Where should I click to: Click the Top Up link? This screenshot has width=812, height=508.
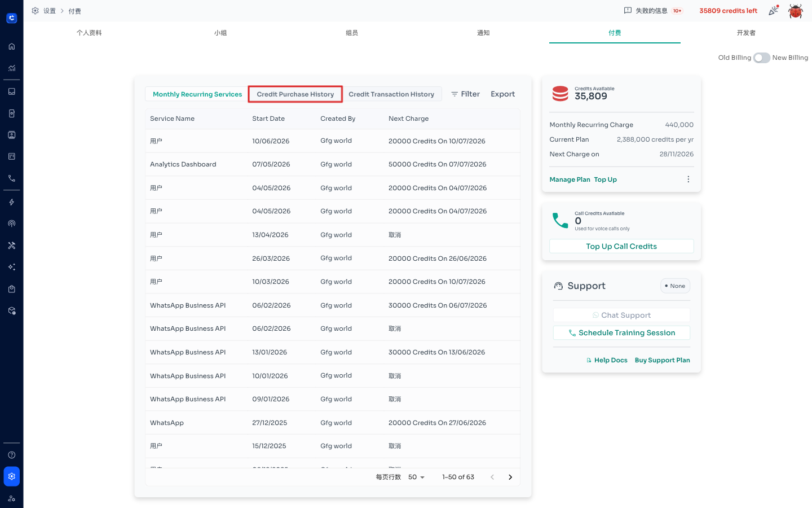(605, 179)
